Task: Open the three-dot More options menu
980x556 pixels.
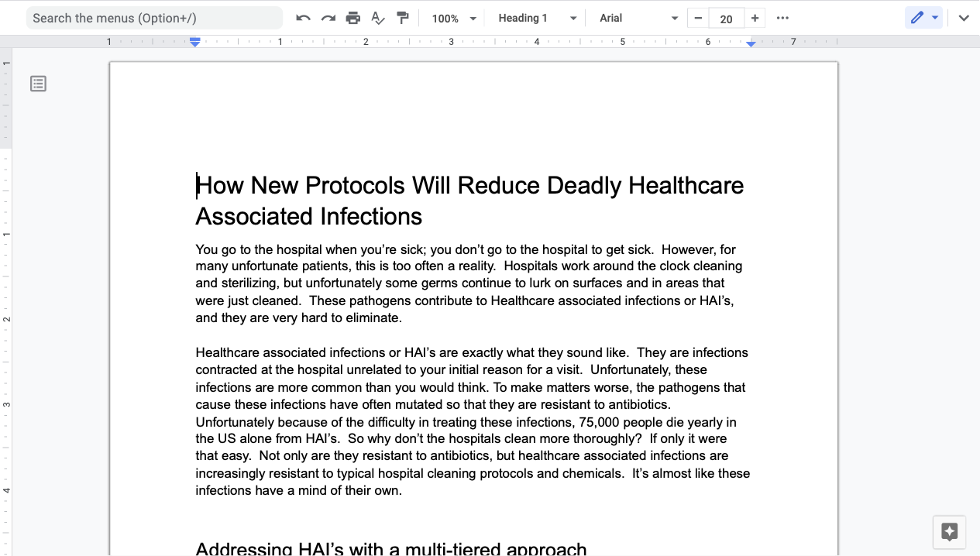Action: (782, 18)
